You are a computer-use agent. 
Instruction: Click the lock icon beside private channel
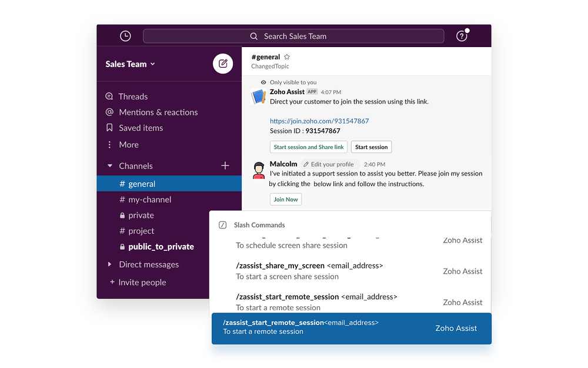click(122, 216)
